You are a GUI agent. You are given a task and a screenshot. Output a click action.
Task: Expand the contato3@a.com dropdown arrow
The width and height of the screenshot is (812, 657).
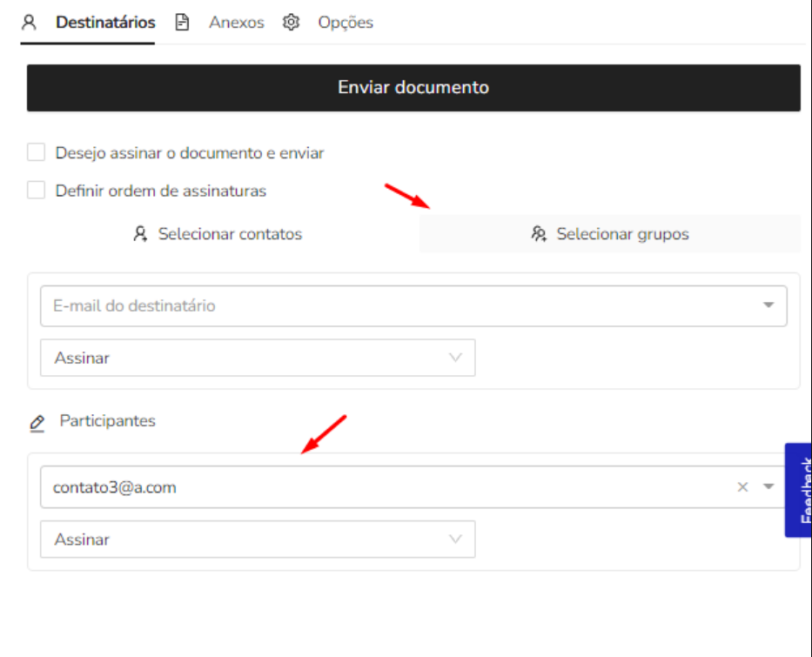[x=768, y=486]
